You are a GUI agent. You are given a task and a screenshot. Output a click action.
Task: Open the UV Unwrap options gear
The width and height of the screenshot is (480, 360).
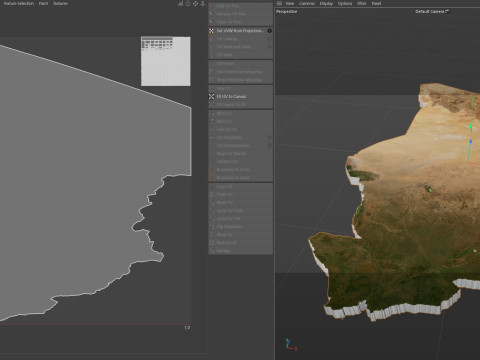tap(269, 39)
